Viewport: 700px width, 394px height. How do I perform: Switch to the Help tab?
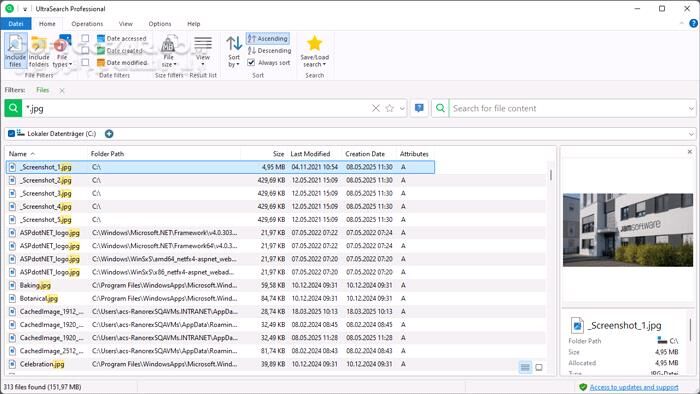pos(193,24)
